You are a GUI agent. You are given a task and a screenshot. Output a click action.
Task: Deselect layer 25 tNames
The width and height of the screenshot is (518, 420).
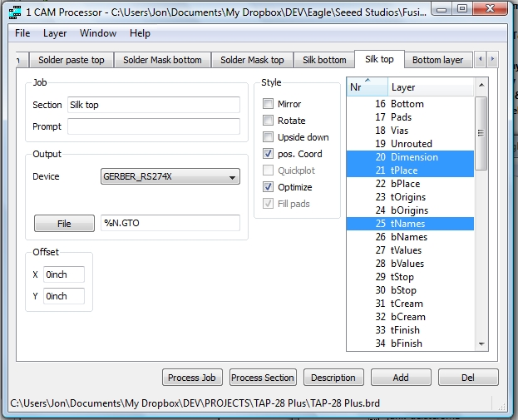click(410, 224)
